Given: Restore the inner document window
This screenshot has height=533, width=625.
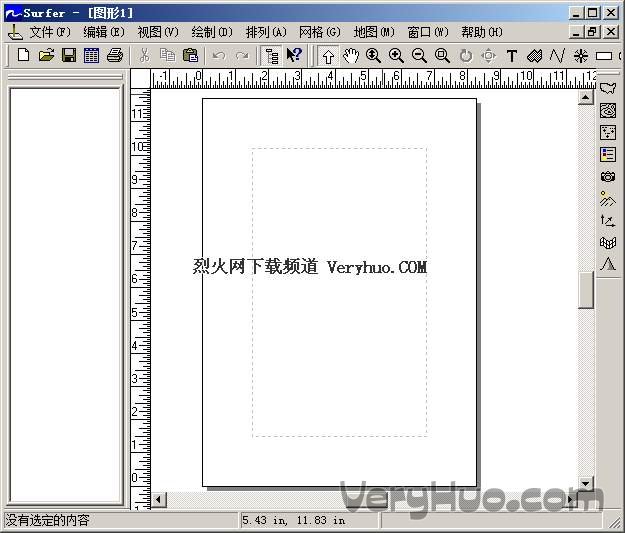Looking at the screenshot, I should tap(592, 32).
